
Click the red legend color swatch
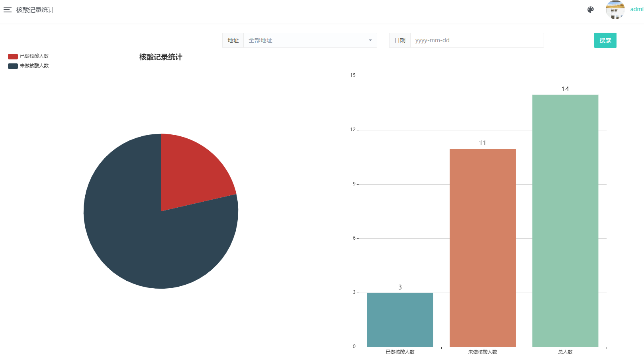pos(13,56)
